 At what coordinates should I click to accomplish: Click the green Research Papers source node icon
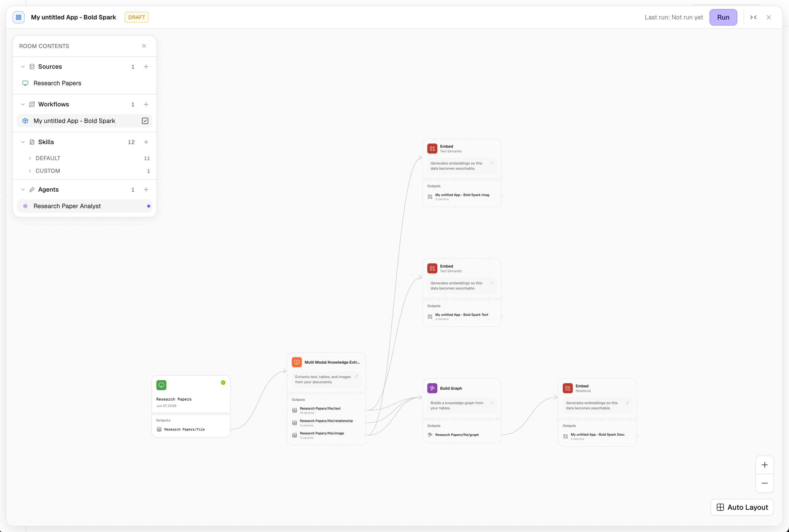tap(161, 385)
